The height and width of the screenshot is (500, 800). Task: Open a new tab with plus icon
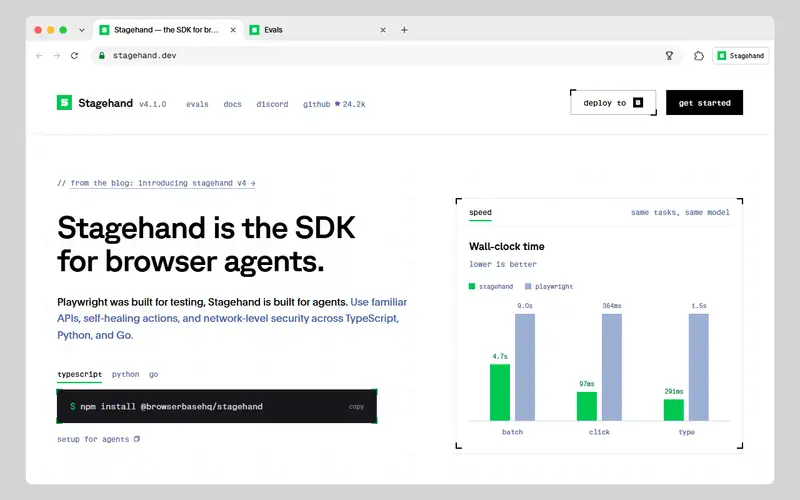coord(404,30)
